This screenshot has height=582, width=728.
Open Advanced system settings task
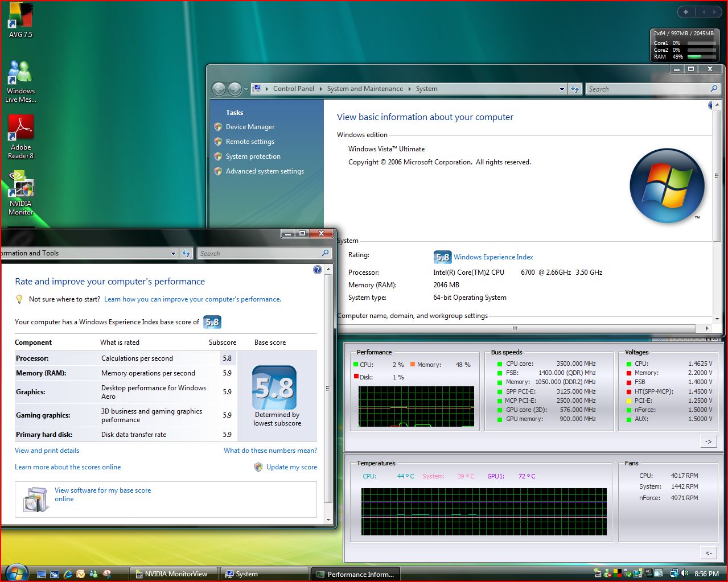click(x=265, y=171)
